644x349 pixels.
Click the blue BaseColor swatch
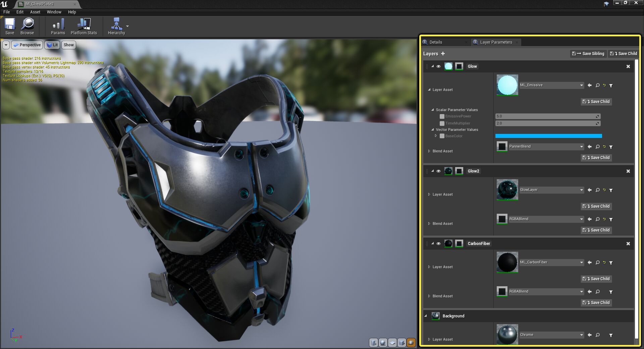coord(548,136)
